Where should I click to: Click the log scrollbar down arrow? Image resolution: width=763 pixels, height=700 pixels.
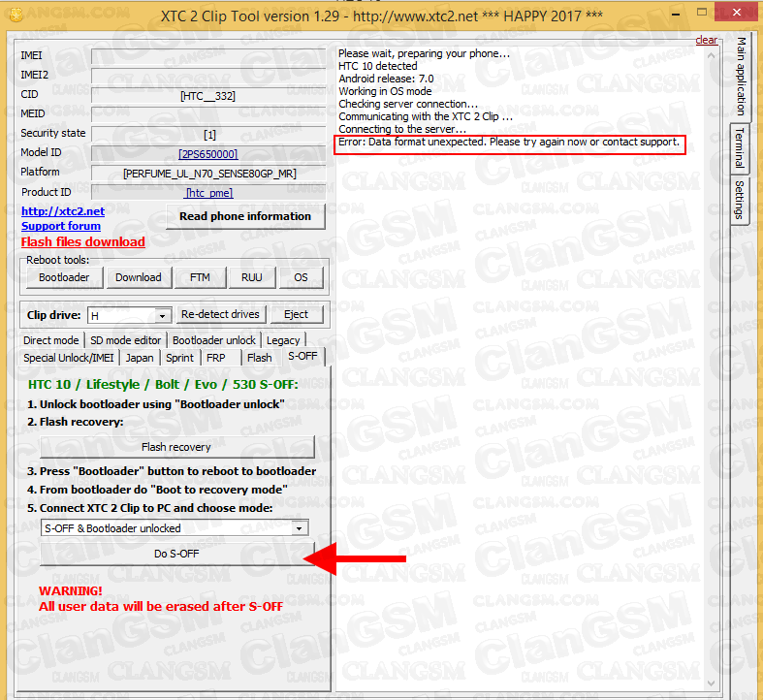(711, 684)
